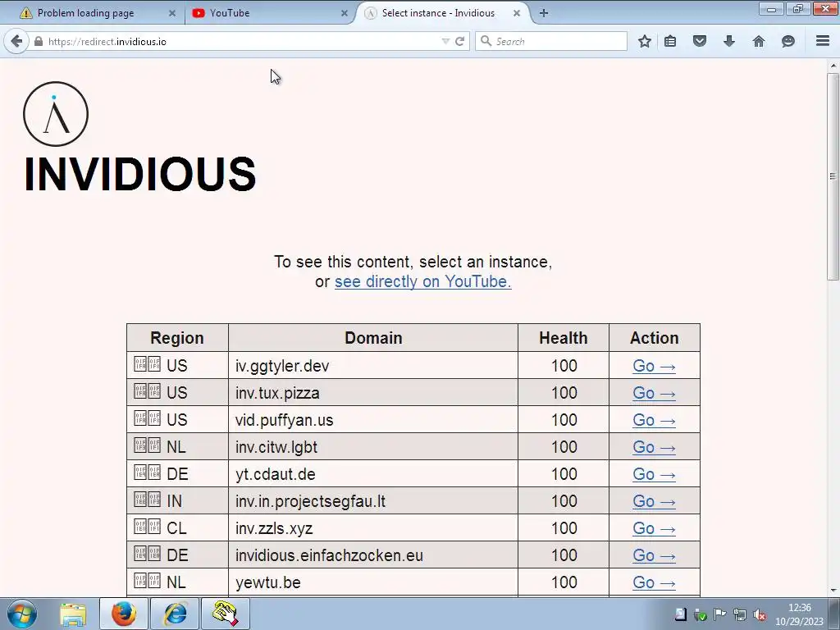This screenshot has height=630, width=840.
Task: Open the Firefox hamburger menu
Action: [x=823, y=41]
